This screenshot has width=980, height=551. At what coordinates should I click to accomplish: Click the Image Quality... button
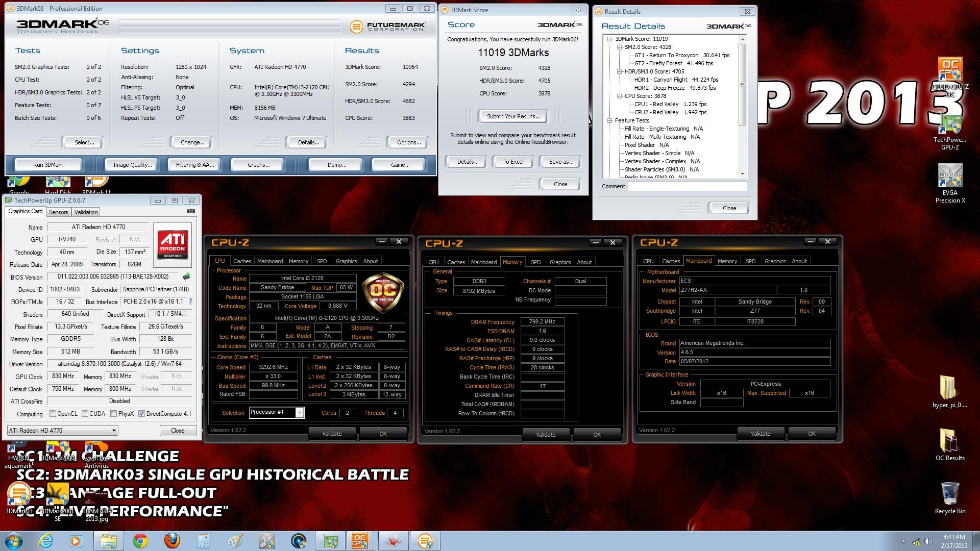click(x=133, y=165)
